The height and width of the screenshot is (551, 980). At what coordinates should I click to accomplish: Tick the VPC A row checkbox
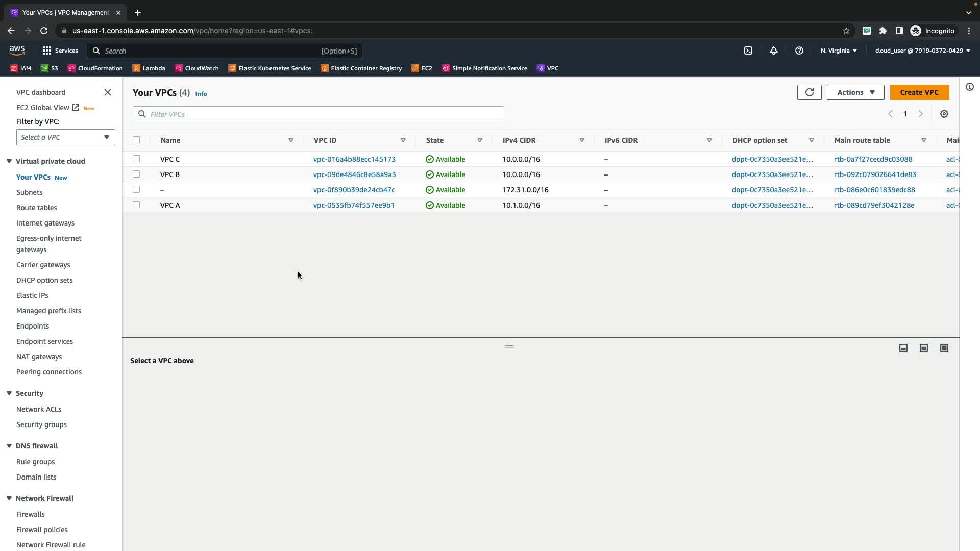(x=136, y=205)
